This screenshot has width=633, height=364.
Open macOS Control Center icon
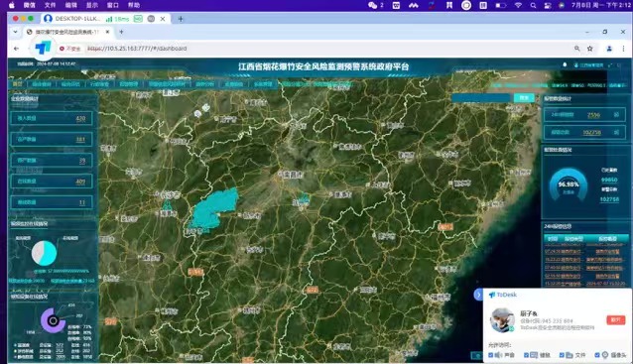click(548, 5)
